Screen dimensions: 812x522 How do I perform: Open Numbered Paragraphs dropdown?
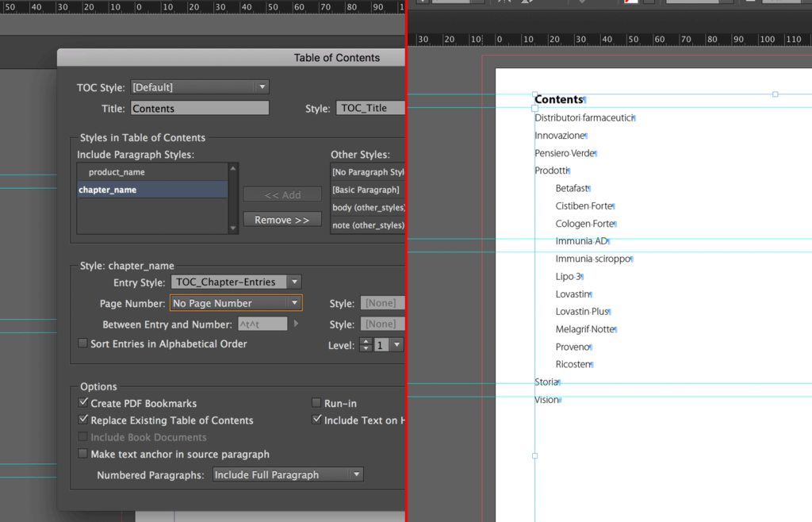coord(288,474)
